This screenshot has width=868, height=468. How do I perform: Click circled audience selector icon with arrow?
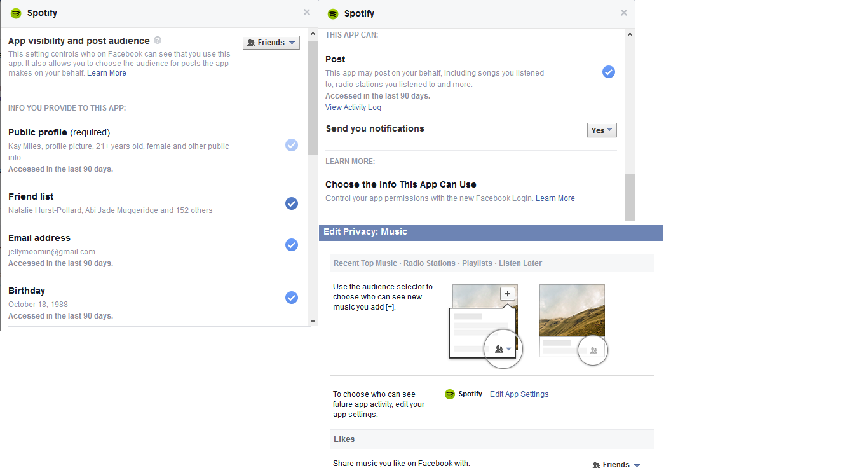(503, 348)
